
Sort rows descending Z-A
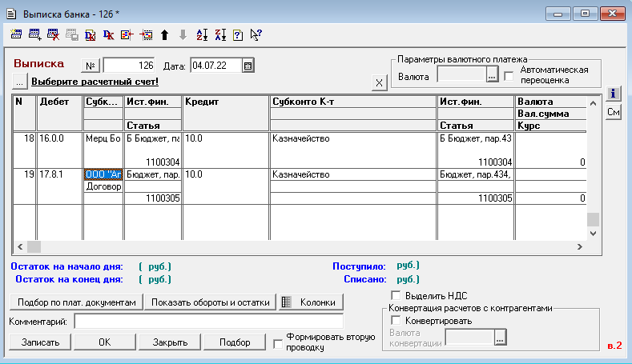point(219,34)
